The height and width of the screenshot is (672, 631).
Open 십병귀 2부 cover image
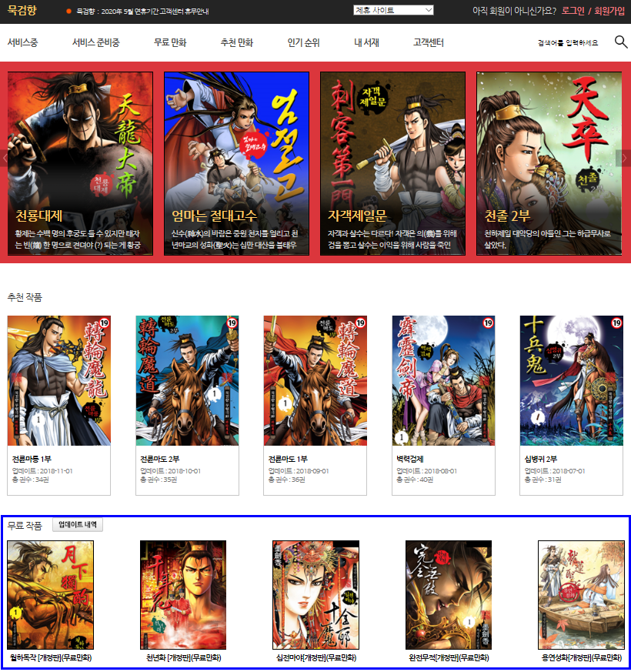(572, 380)
